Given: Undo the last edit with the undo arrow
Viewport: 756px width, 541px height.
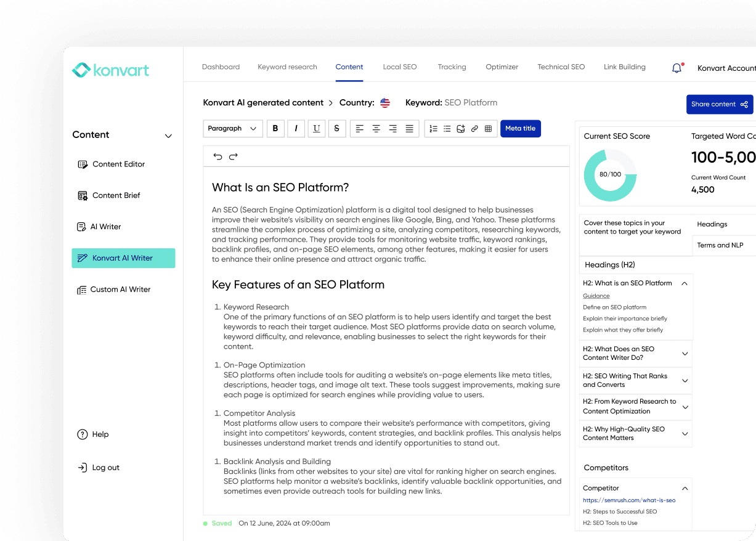Looking at the screenshot, I should pyautogui.click(x=217, y=156).
